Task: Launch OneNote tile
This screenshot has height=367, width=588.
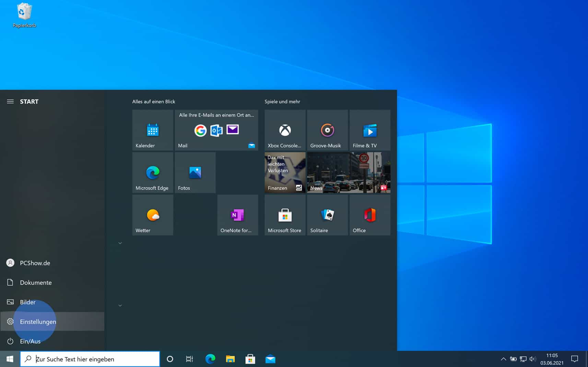Action: 238,215
